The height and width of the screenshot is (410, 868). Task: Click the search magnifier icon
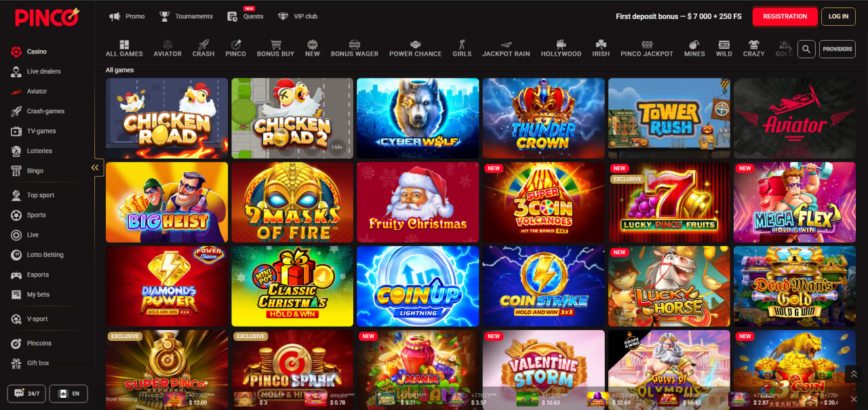point(806,49)
